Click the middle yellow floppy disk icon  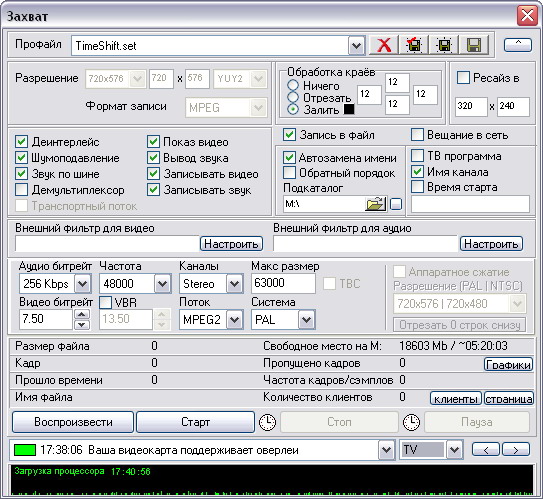[x=444, y=45]
